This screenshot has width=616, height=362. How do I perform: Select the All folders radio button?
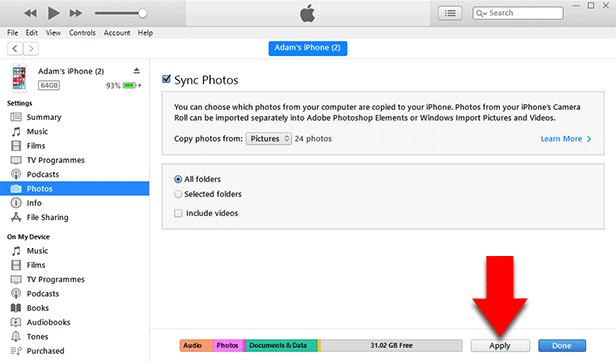click(178, 179)
